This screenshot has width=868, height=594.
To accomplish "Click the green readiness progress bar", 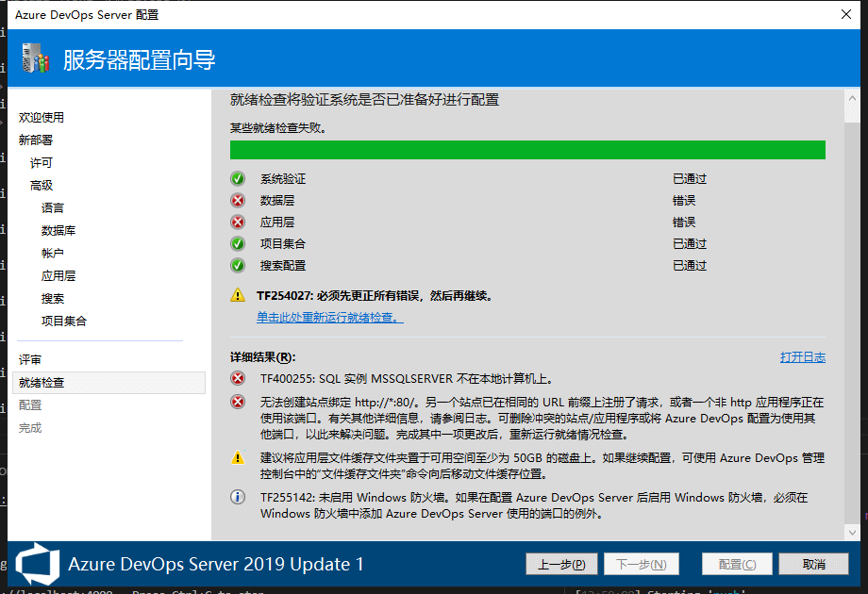I will 527,150.
